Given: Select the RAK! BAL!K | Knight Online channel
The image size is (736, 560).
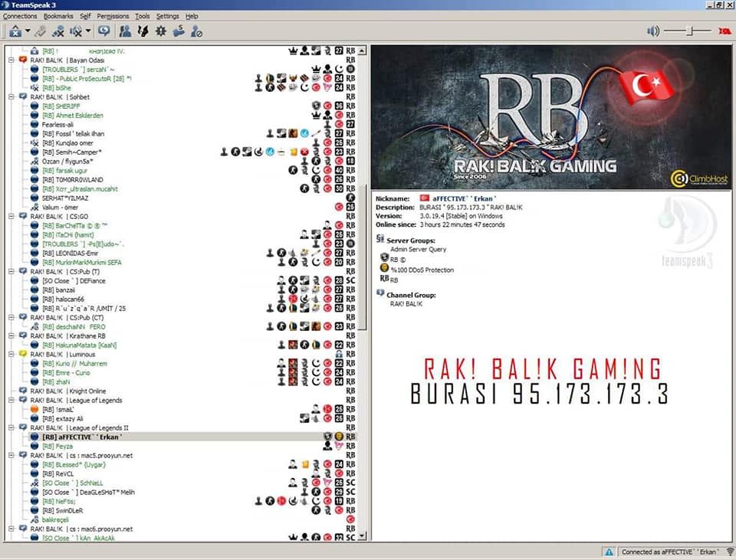Looking at the screenshot, I should (x=68, y=391).
